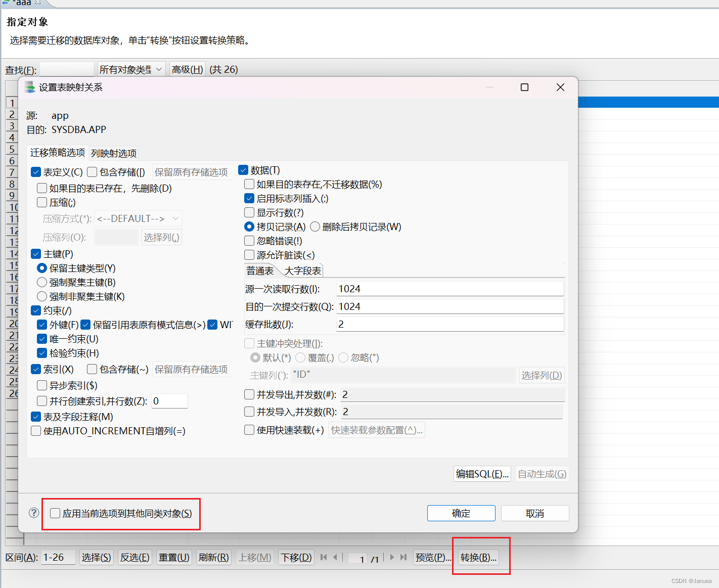Go to next page navigation icon
This screenshot has width=719, height=588.
pos(392,557)
